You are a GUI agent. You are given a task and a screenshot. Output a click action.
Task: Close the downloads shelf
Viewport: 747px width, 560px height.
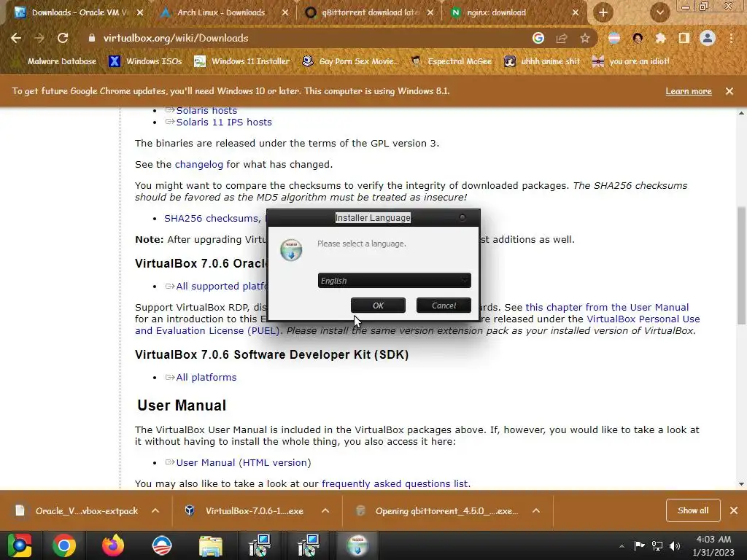[734, 510]
